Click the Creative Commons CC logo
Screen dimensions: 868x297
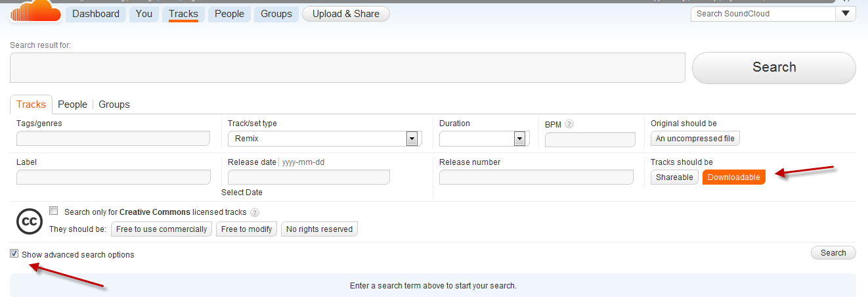coord(29,222)
